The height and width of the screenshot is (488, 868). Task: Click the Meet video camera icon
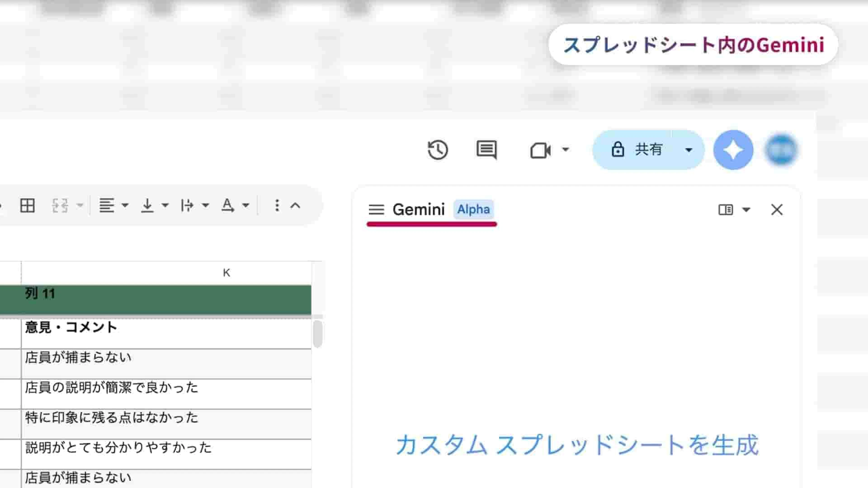(540, 150)
